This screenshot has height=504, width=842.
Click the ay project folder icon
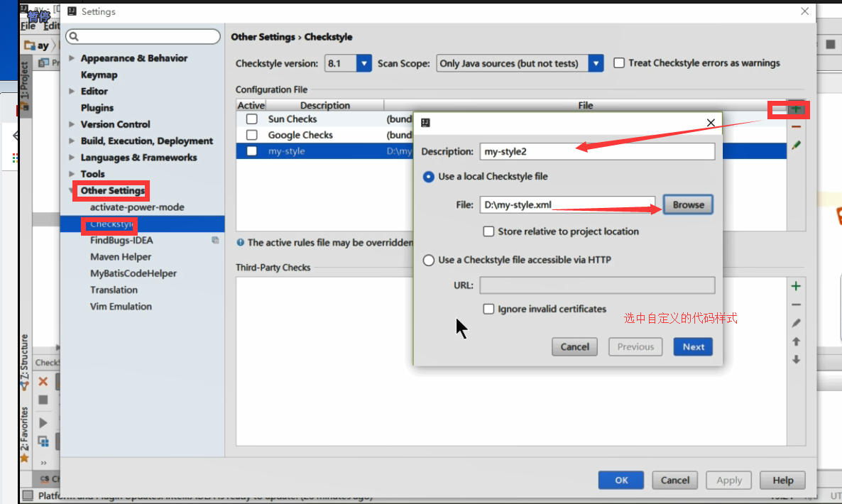[x=30, y=45]
